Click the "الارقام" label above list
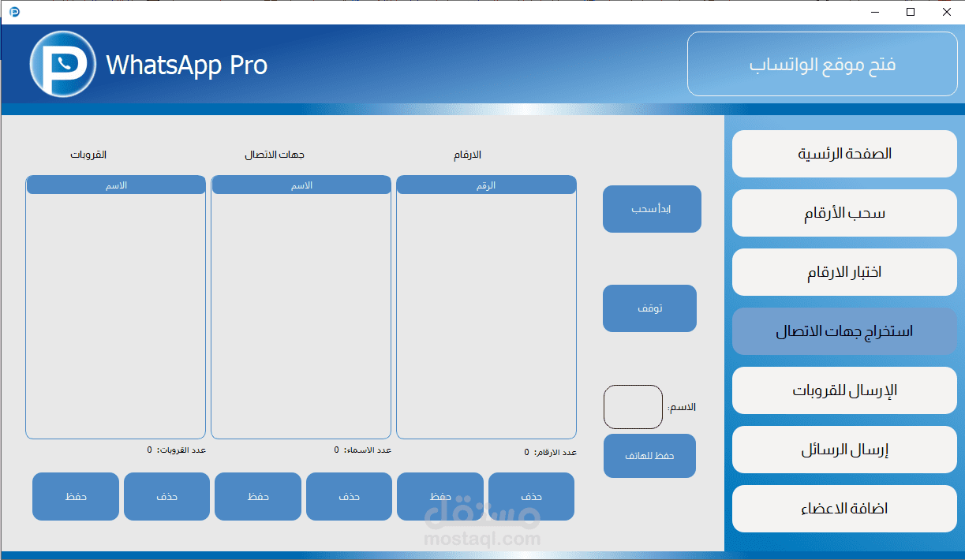965x560 pixels. [467, 155]
